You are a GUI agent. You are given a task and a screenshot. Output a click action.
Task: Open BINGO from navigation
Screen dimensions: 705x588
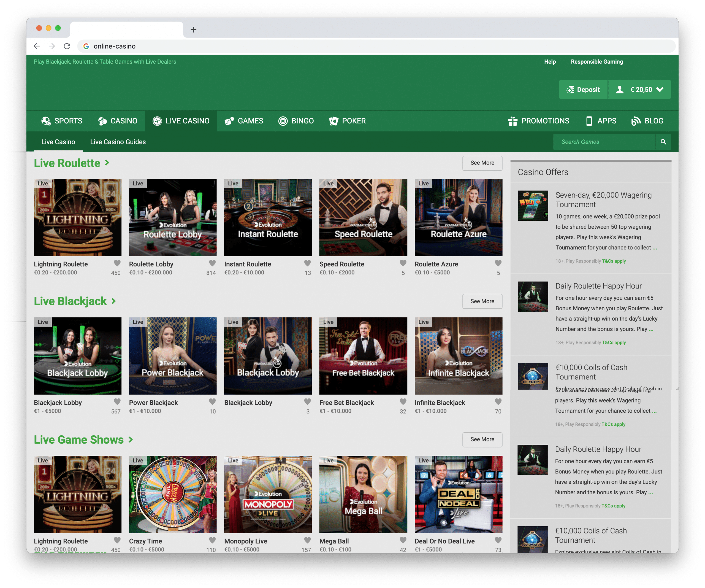pos(296,121)
